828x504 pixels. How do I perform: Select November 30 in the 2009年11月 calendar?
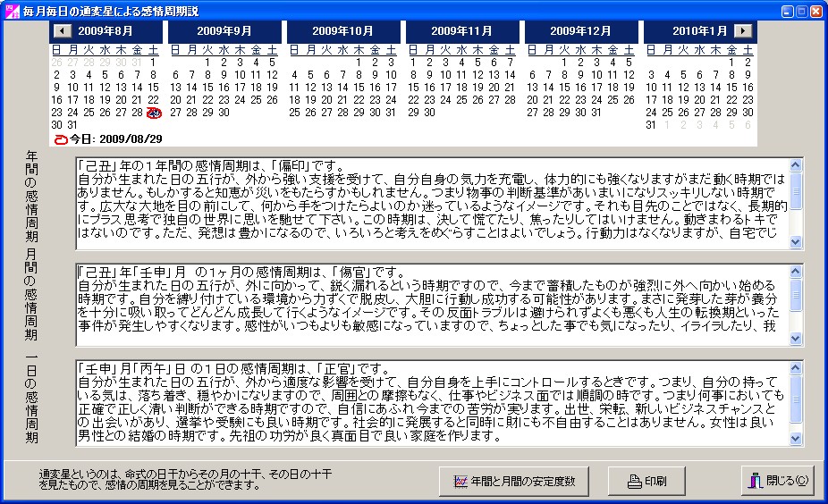pyautogui.click(x=429, y=113)
